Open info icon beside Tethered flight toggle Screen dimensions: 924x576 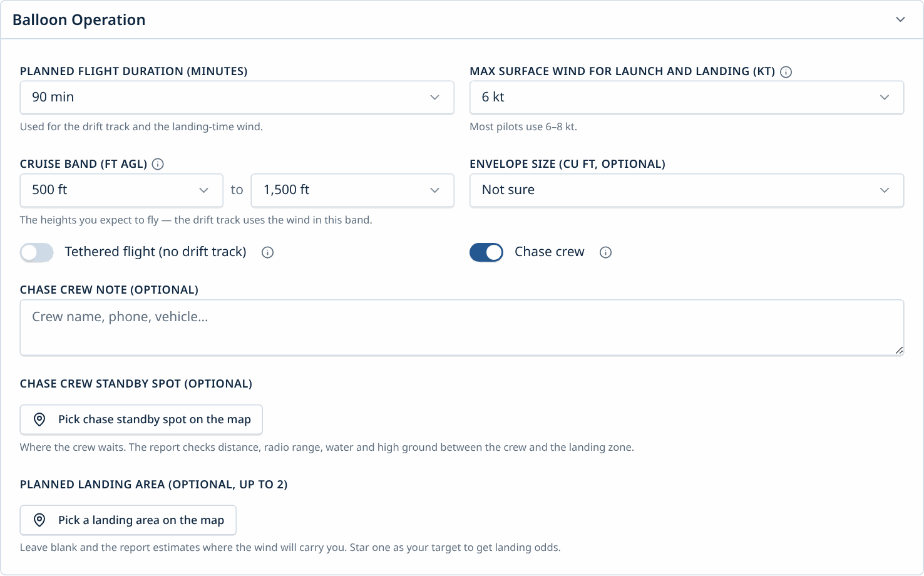267,252
